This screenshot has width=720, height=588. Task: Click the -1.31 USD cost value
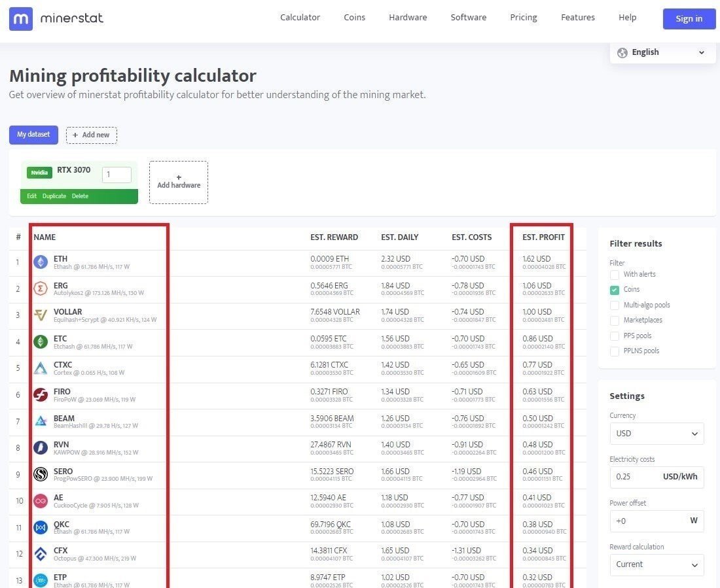coord(466,550)
